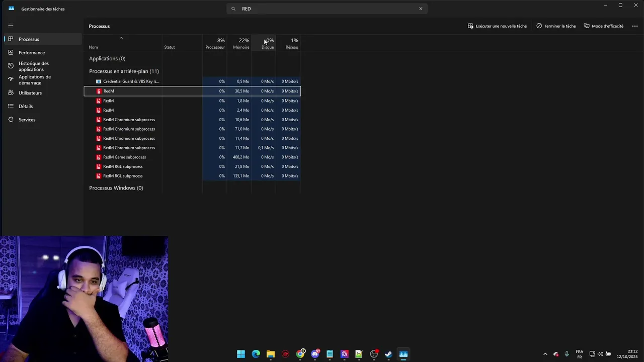Screen dimensions: 644x362
Task: Select RedM RGL subprocess using 21,8 Mo
Action: point(192,166)
